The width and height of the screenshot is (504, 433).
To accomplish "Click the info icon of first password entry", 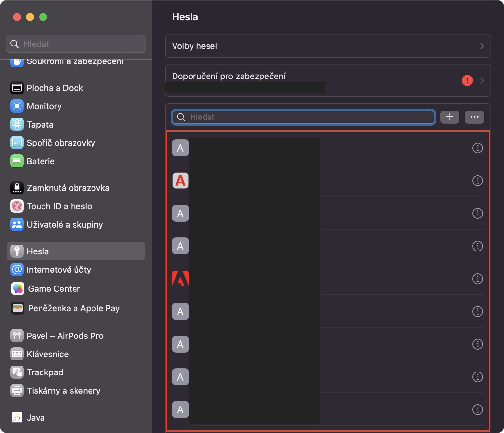I will coord(477,148).
